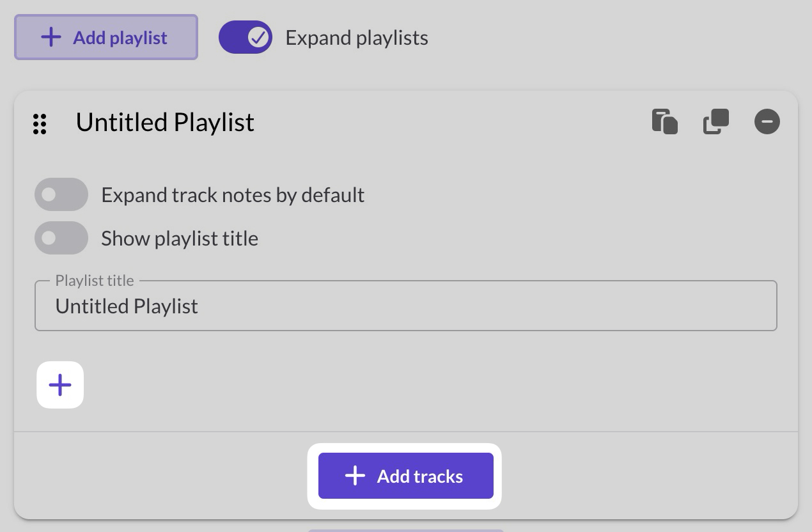The width and height of the screenshot is (812, 532).
Task: Click the 'Show playlist title' label text
Action: [180, 239]
